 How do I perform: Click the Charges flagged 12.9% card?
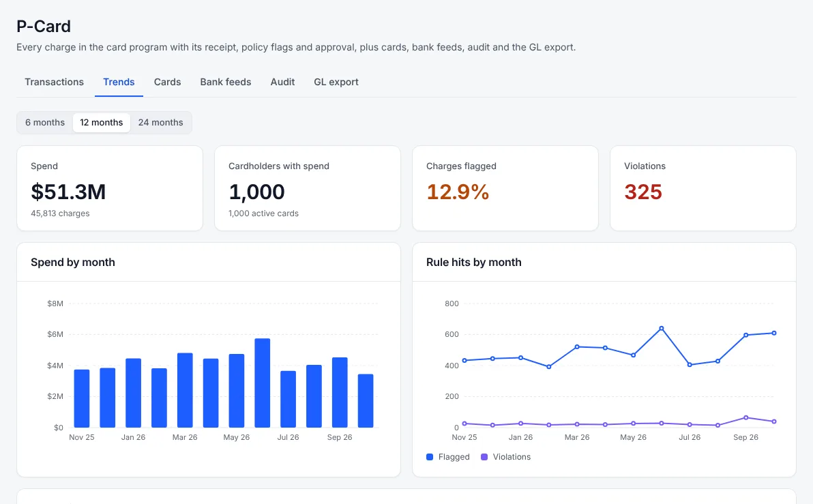(505, 188)
